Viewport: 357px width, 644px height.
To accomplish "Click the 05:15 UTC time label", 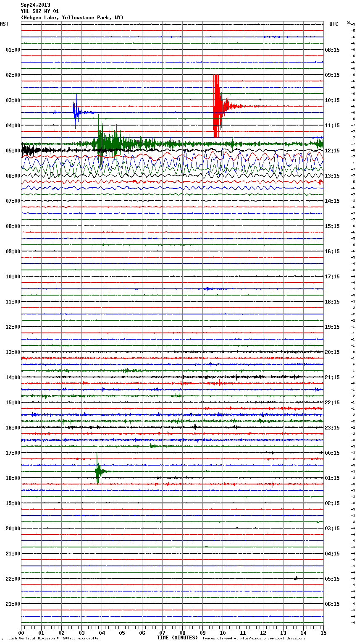I will tap(332, 579).
